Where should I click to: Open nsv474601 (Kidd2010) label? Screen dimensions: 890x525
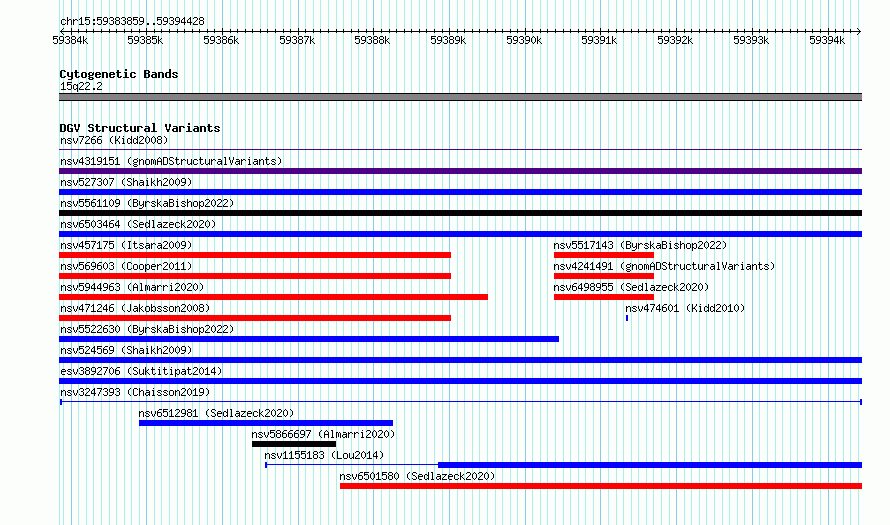tap(685, 308)
